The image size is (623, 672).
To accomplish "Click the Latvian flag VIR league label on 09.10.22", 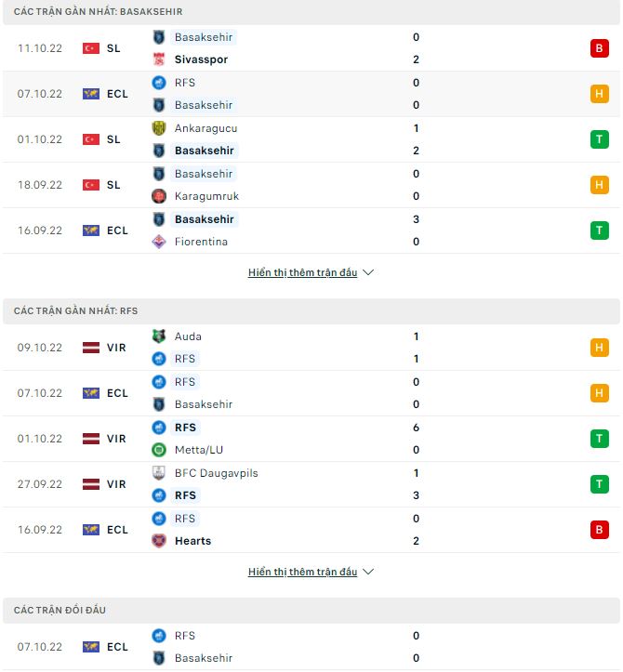I will [104, 348].
